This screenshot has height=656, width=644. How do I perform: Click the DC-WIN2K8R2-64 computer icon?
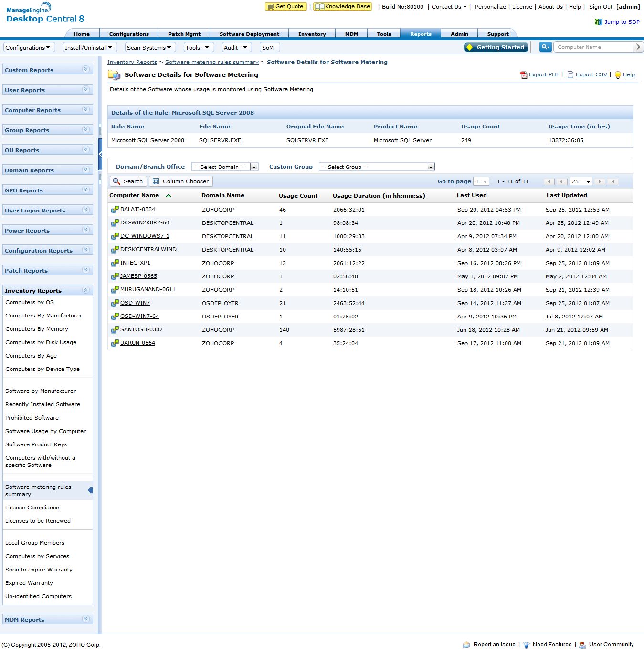(x=115, y=223)
